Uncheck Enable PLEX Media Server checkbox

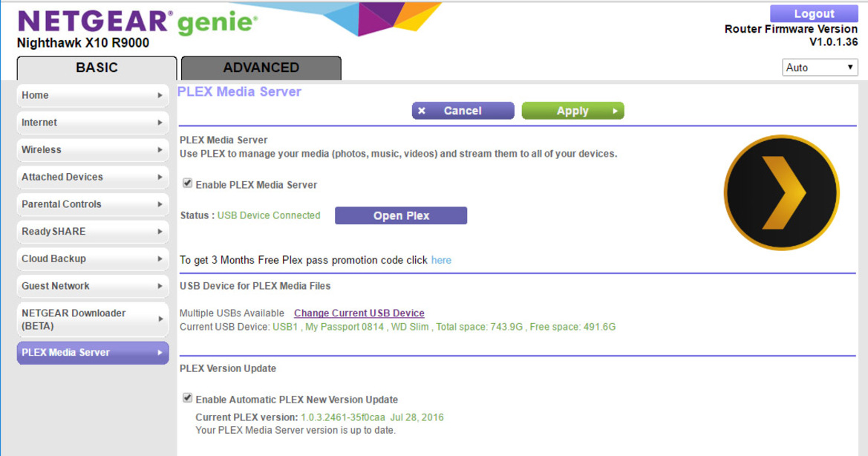(188, 183)
